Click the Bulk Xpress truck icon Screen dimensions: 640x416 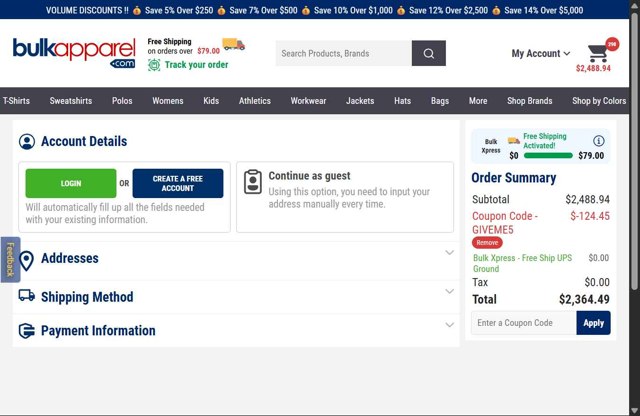tap(513, 141)
